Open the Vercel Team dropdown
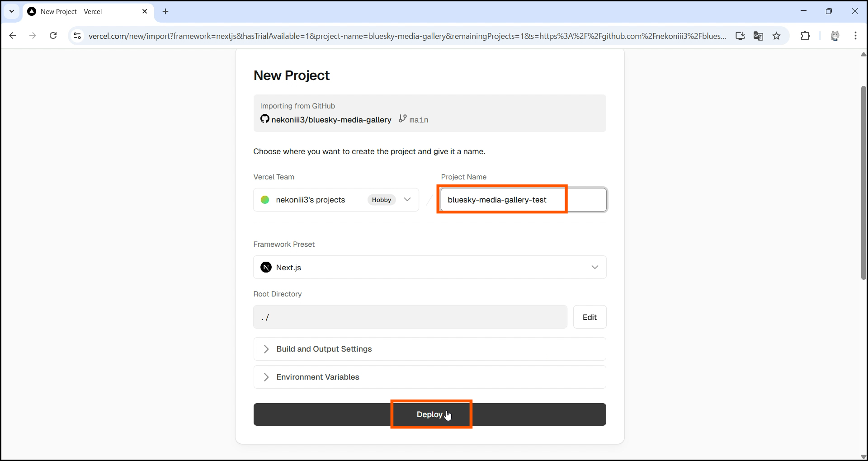The height and width of the screenshot is (461, 868). point(336,200)
